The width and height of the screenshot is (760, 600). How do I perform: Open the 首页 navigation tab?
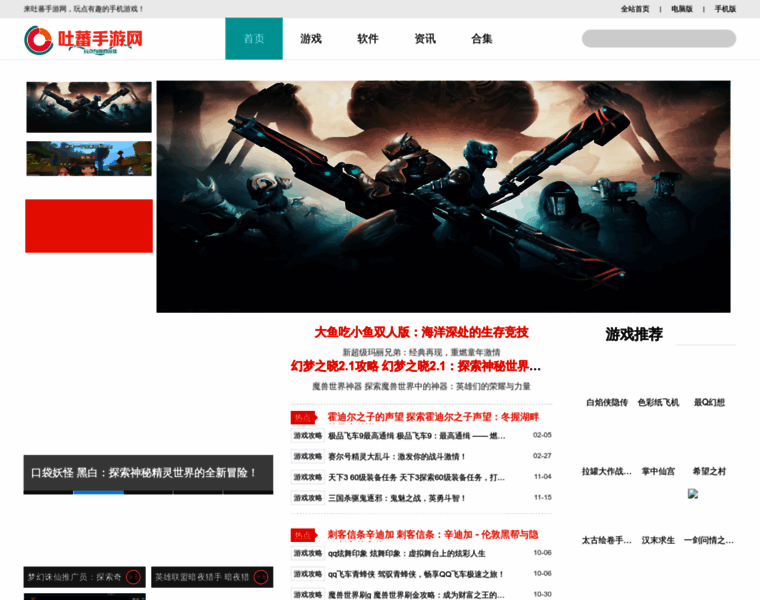pyautogui.click(x=254, y=39)
